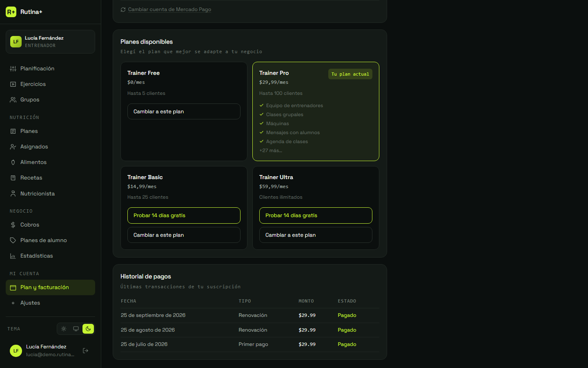Image resolution: width=588 pixels, height=368 pixels.
Task: Click the 'Pagado' status for 25 de agosto
Action: pyautogui.click(x=347, y=330)
